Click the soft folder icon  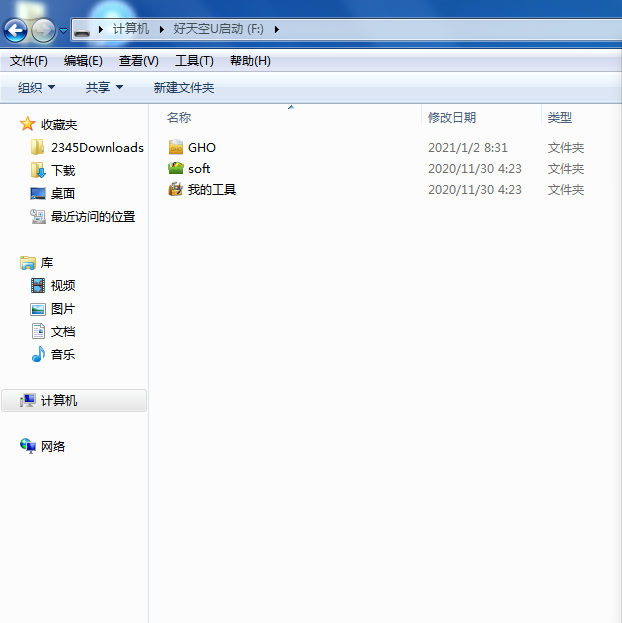[176, 168]
